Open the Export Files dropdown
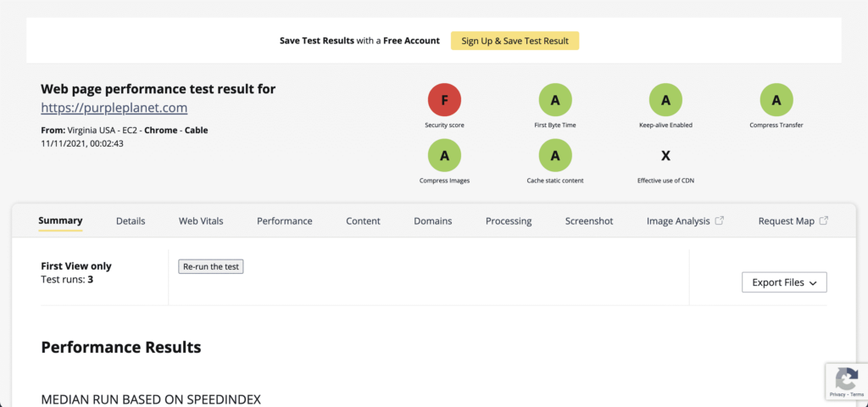 coord(784,282)
